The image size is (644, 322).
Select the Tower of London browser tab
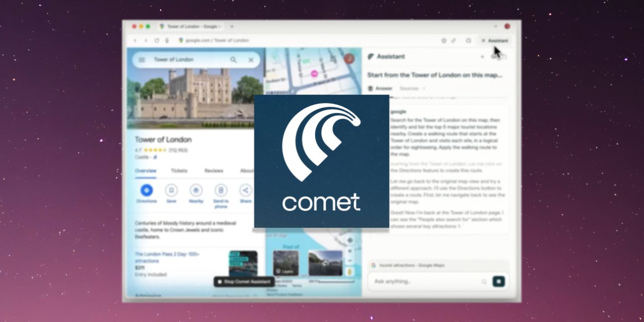point(191,26)
